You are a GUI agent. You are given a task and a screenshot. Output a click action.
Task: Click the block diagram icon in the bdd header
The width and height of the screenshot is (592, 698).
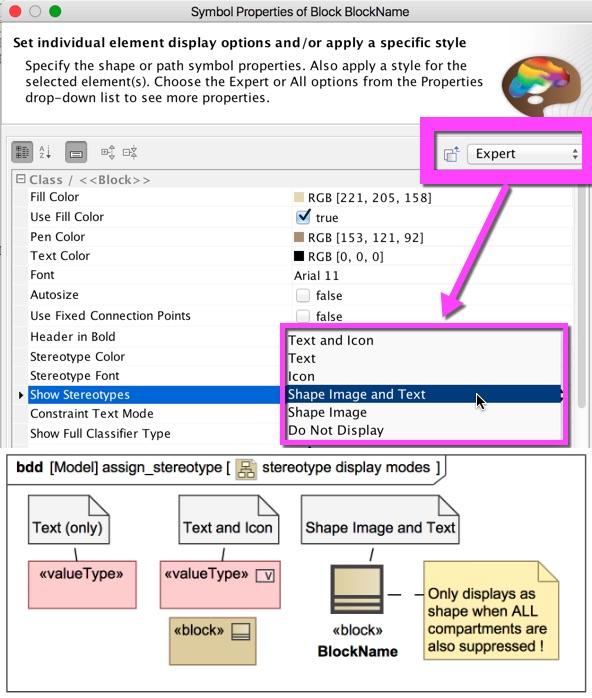tap(246, 468)
